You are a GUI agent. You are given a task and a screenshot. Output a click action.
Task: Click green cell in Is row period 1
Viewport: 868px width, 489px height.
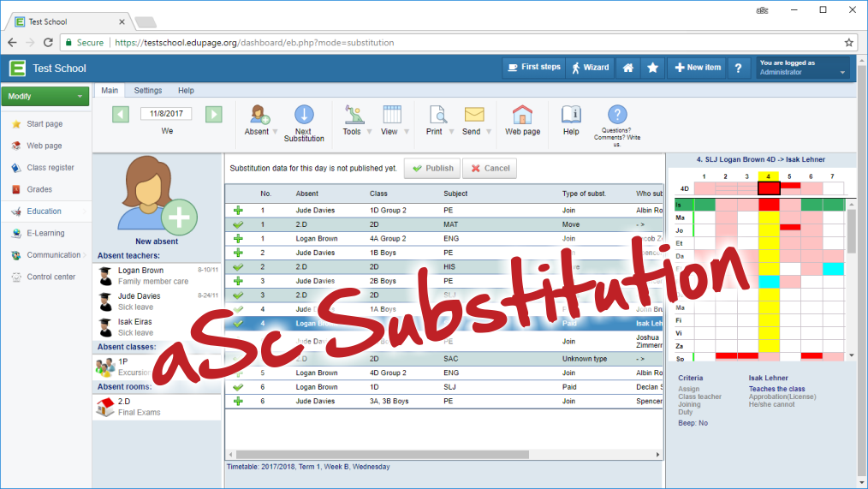[705, 205]
